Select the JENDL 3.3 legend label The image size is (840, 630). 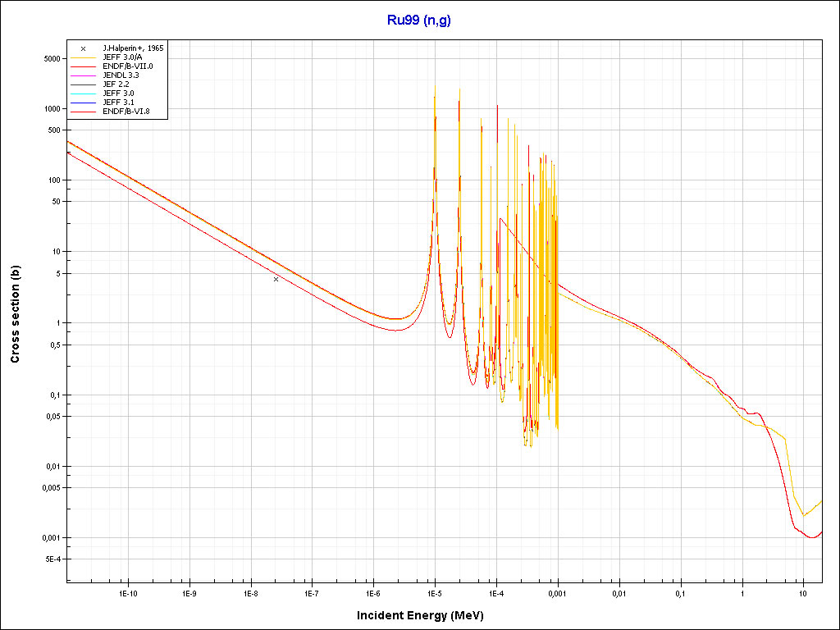point(121,75)
